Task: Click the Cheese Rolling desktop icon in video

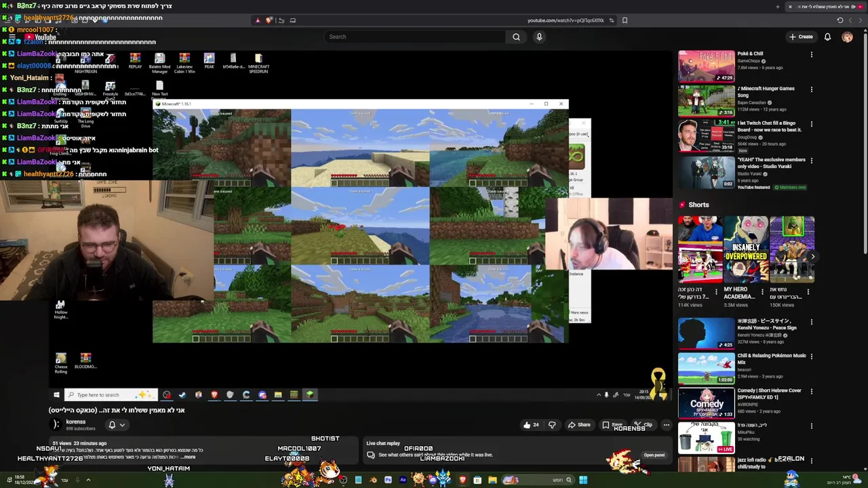Action: point(61,363)
